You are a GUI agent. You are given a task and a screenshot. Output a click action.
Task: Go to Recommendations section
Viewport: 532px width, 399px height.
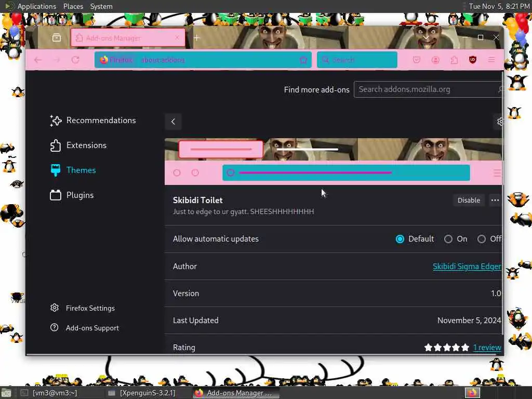click(x=93, y=121)
